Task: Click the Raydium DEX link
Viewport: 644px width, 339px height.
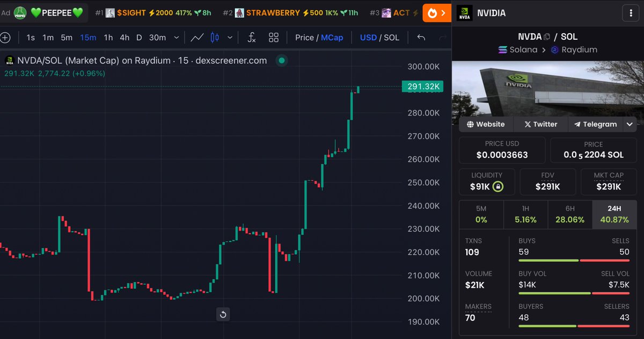Action: coord(574,50)
